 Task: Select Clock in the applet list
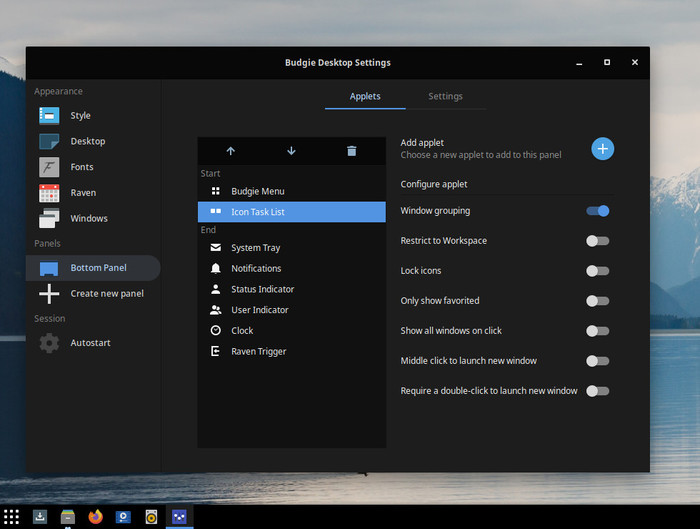[x=242, y=331]
